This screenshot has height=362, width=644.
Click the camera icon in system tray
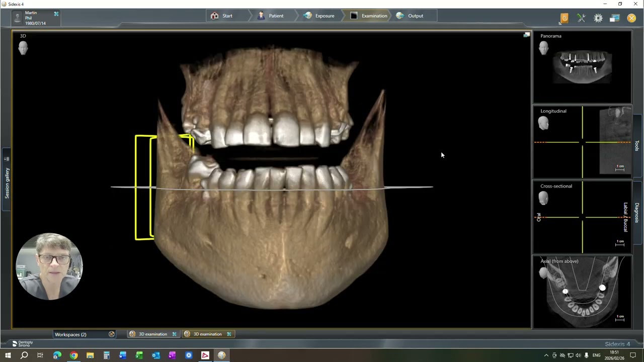tap(554, 355)
